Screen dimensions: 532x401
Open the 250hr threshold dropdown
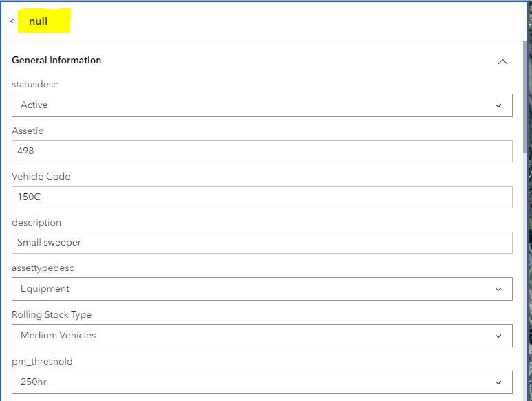click(262, 382)
